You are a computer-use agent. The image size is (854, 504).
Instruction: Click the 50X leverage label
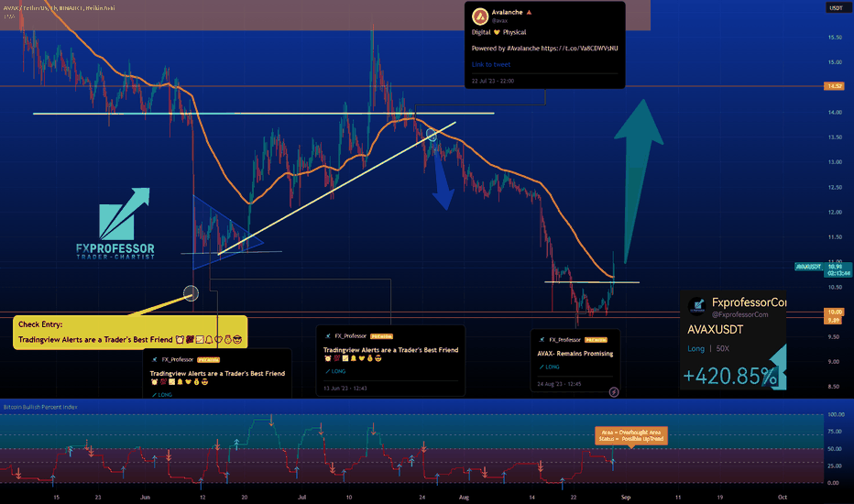pyautogui.click(x=722, y=349)
